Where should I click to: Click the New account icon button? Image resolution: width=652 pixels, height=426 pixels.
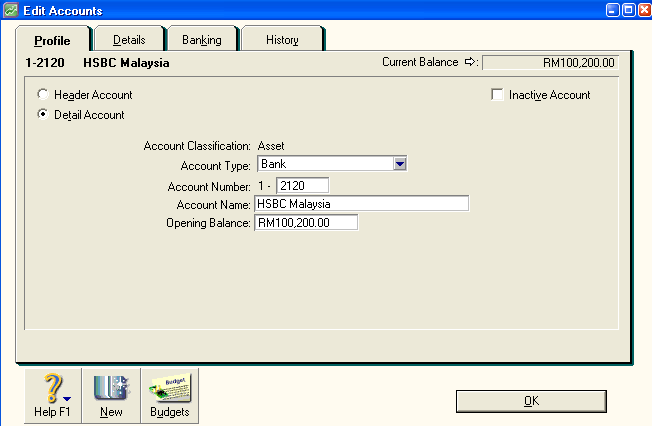pyautogui.click(x=111, y=396)
